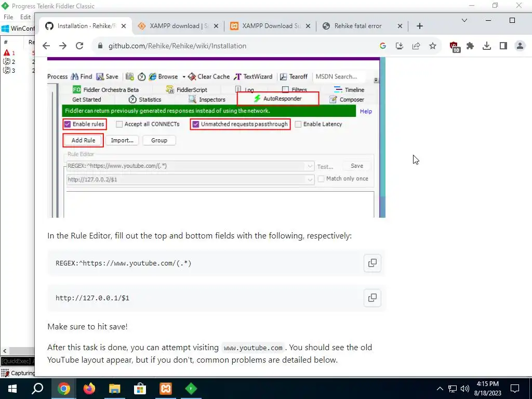Share this page using the share icon
Image resolution: width=532 pixels, height=399 pixels.
pos(416,46)
